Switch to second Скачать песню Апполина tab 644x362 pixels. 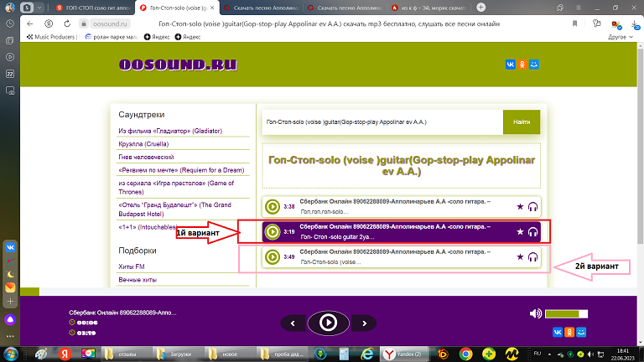tap(345, 8)
